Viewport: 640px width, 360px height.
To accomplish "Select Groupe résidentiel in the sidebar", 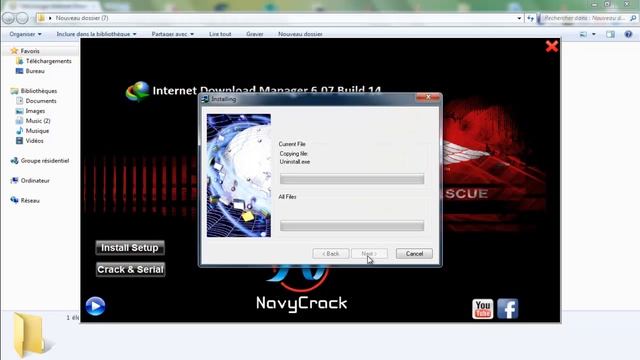I will (x=45, y=161).
